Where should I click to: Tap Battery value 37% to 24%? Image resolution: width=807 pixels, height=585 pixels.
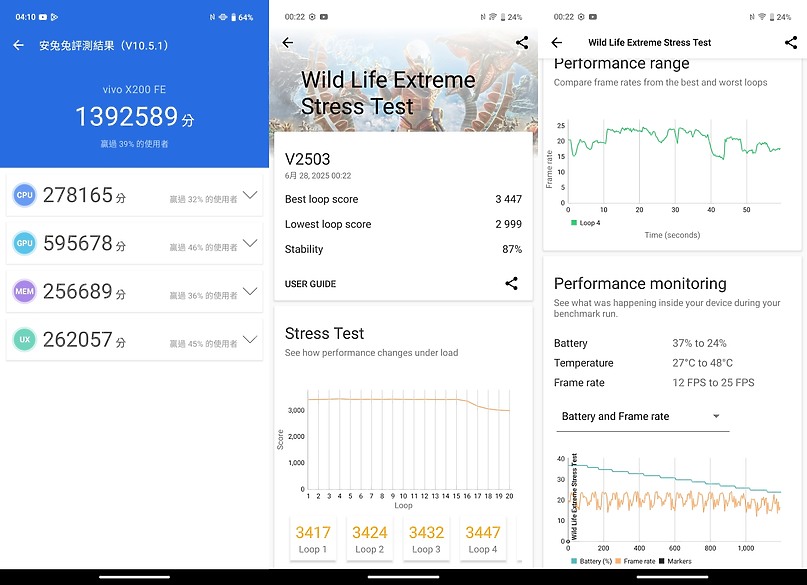click(699, 343)
